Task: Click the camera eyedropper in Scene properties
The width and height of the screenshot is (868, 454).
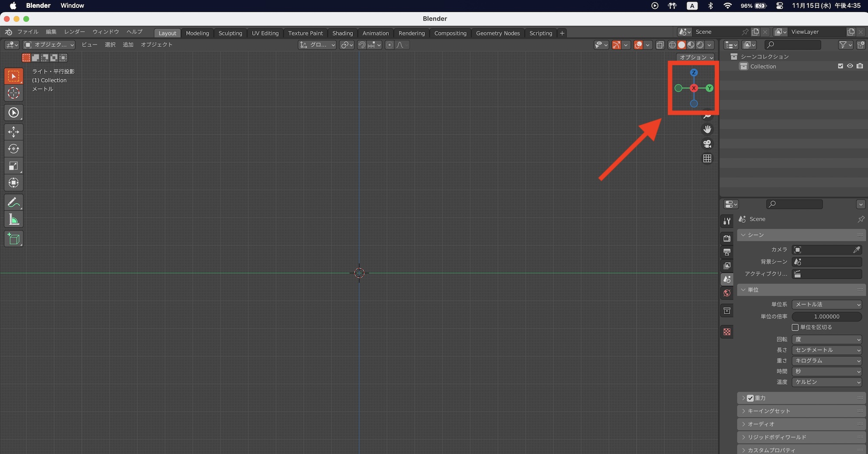Action: (x=857, y=249)
